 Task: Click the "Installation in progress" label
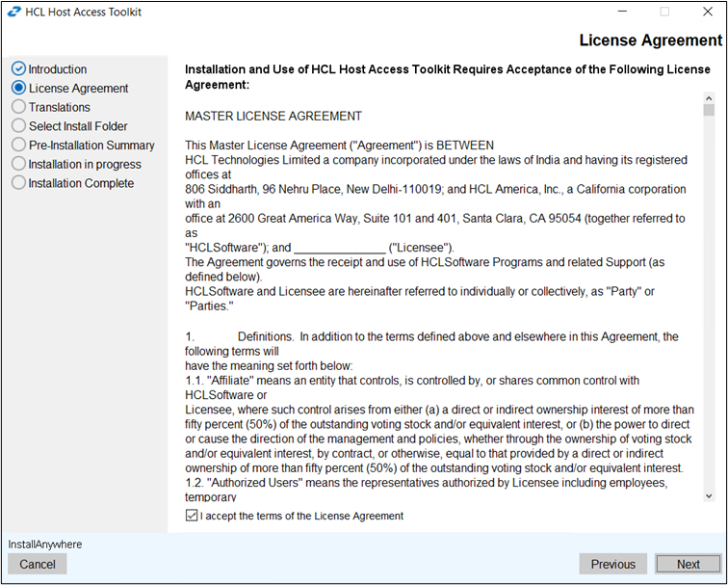pyautogui.click(x=85, y=165)
